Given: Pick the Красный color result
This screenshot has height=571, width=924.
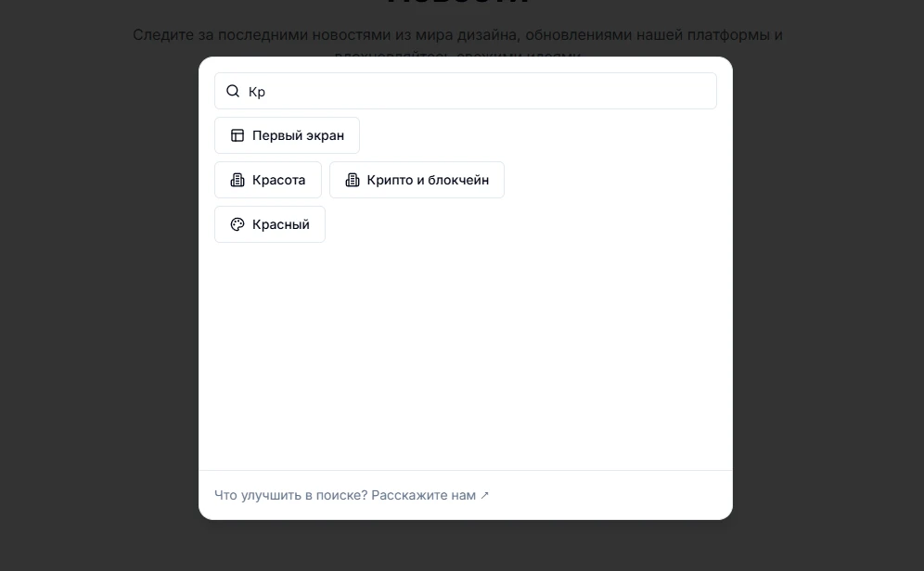Looking at the screenshot, I should click(x=280, y=224).
